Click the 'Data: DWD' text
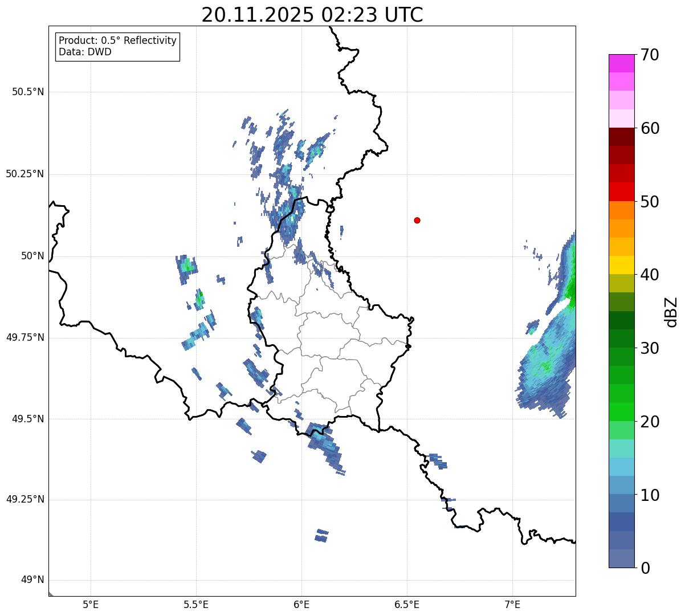685x616 pixels. pos(85,52)
